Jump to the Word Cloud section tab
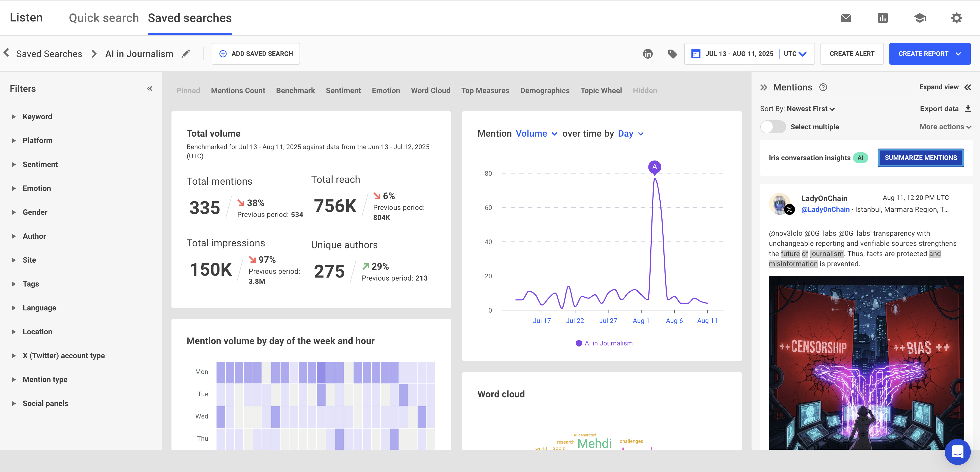 pyautogui.click(x=431, y=91)
